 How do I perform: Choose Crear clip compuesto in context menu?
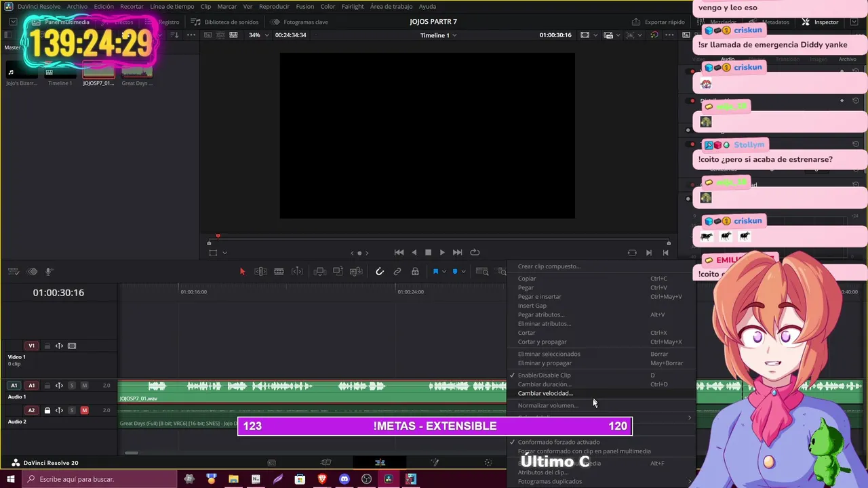601,266
